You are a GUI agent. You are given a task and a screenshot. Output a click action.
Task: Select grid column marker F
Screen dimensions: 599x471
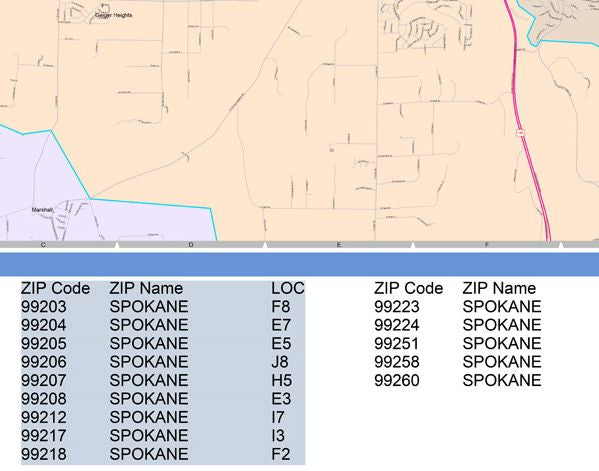[487, 244]
